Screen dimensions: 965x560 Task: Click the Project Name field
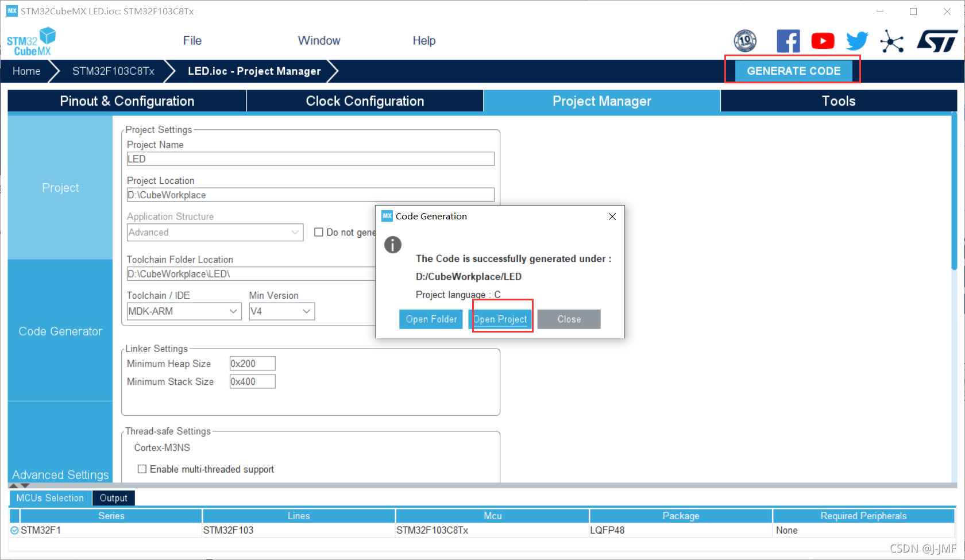tap(310, 159)
